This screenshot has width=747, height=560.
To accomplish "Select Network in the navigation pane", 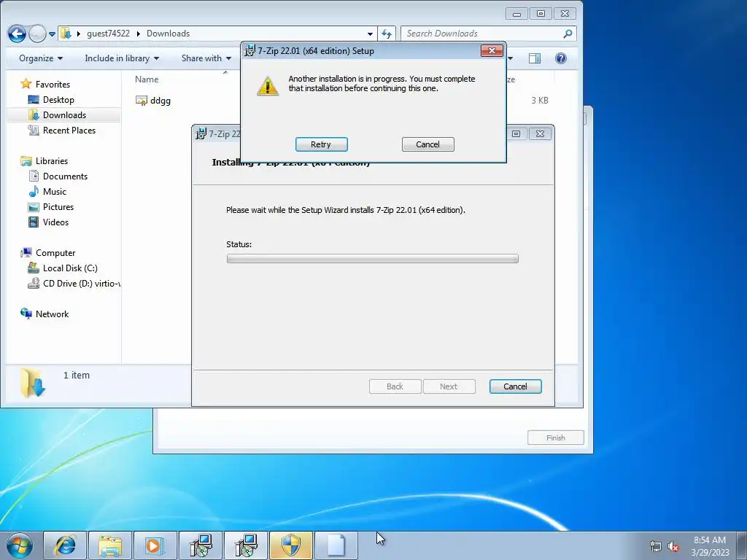I will point(52,314).
